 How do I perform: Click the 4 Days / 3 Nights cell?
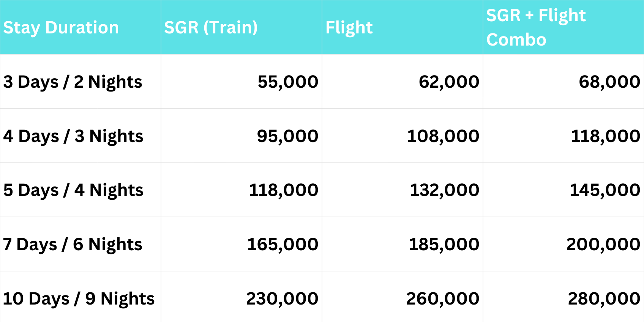click(x=73, y=136)
